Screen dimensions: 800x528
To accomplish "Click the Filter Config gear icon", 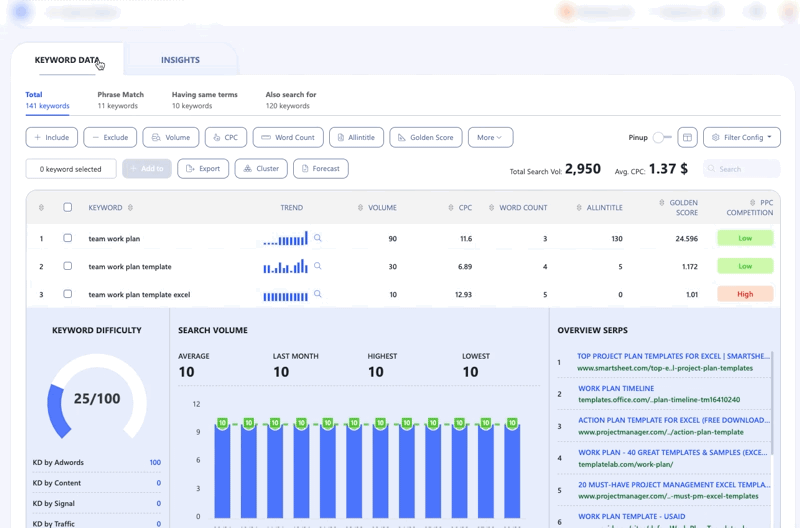I will click(x=715, y=137).
